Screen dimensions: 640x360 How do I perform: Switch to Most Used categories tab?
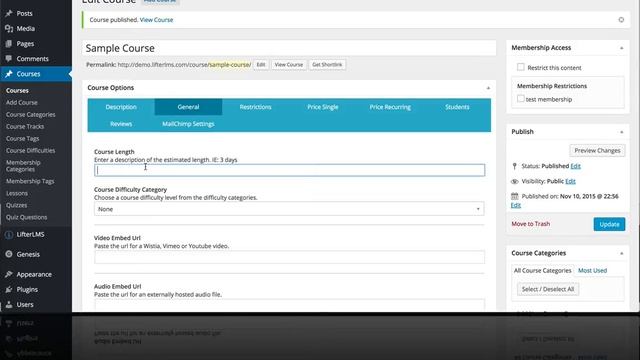click(x=592, y=271)
